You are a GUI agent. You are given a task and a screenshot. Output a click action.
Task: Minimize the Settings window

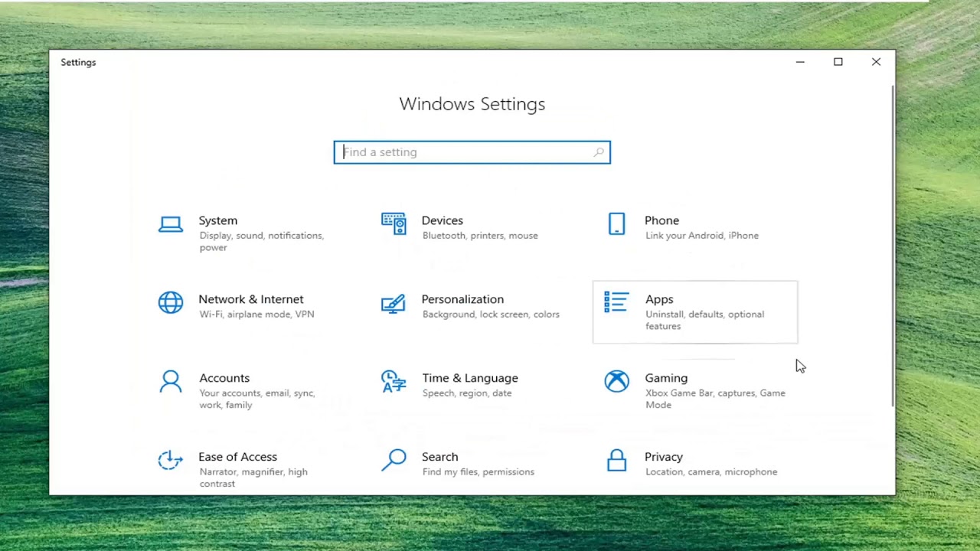click(x=800, y=62)
